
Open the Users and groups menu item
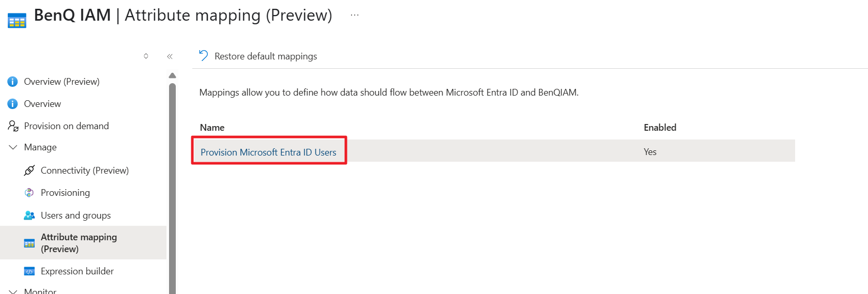point(75,215)
